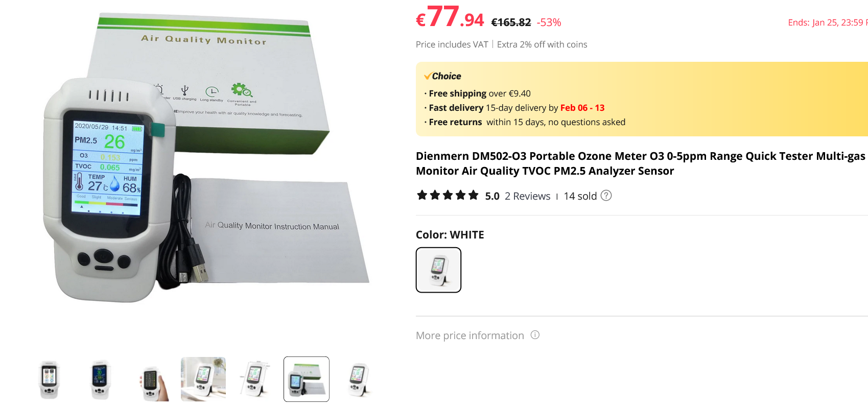Open the first product thumbnail image
The height and width of the screenshot is (406, 868).
pos(50,379)
